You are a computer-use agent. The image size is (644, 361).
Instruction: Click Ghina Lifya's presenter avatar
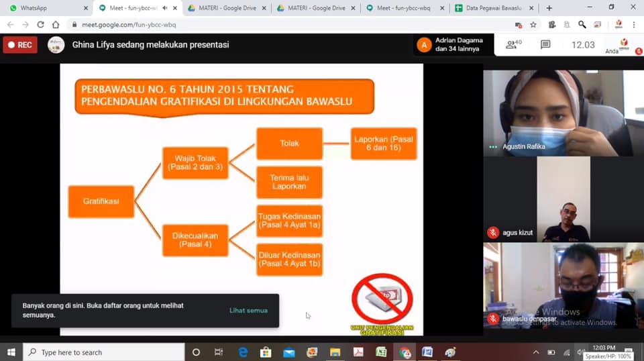click(56, 45)
